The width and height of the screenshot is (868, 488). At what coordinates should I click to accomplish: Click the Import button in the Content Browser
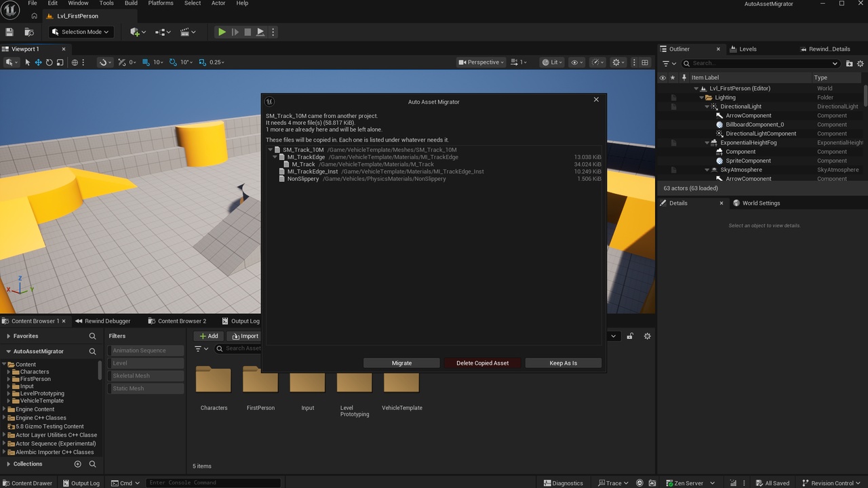245,336
